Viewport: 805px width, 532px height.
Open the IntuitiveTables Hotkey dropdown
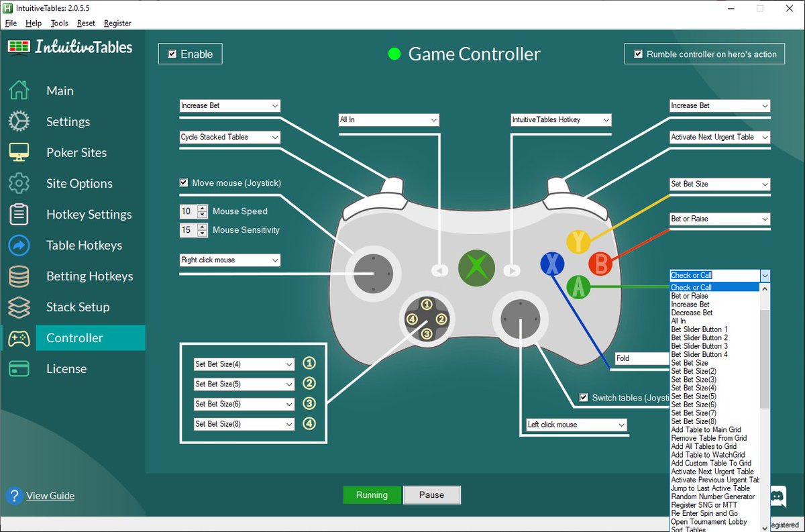pos(561,119)
